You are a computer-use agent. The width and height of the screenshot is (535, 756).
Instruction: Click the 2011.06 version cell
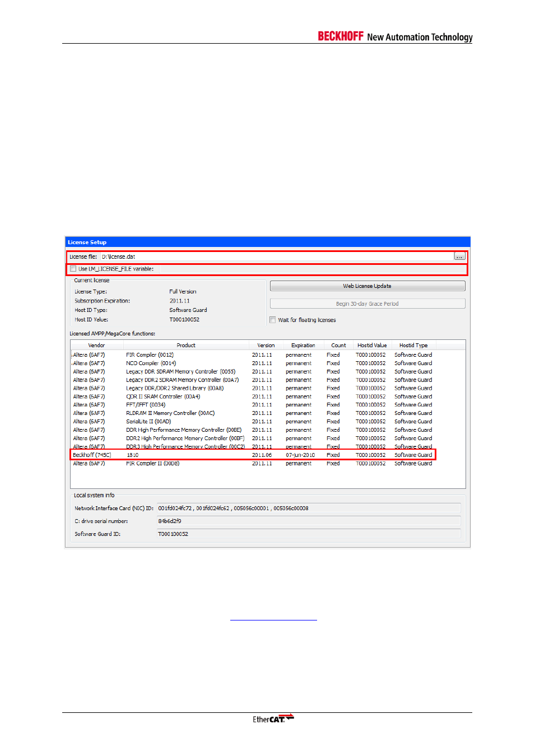pyautogui.click(x=262, y=455)
